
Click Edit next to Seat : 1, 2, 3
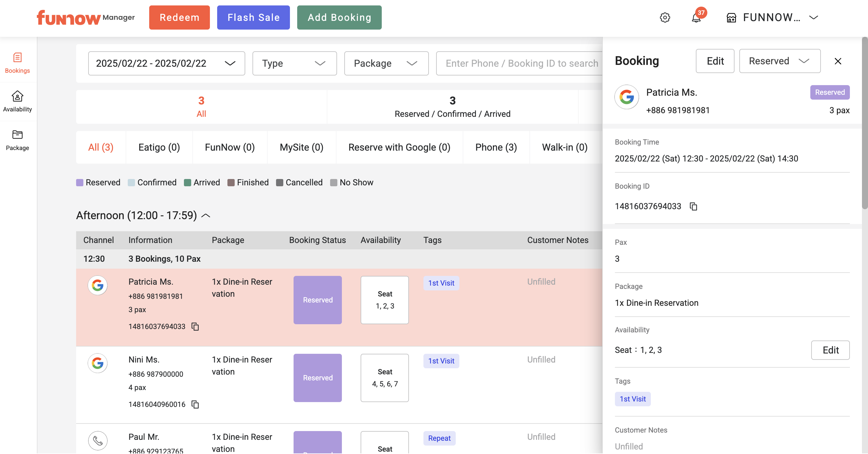pyautogui.click(x=830, y=350)
